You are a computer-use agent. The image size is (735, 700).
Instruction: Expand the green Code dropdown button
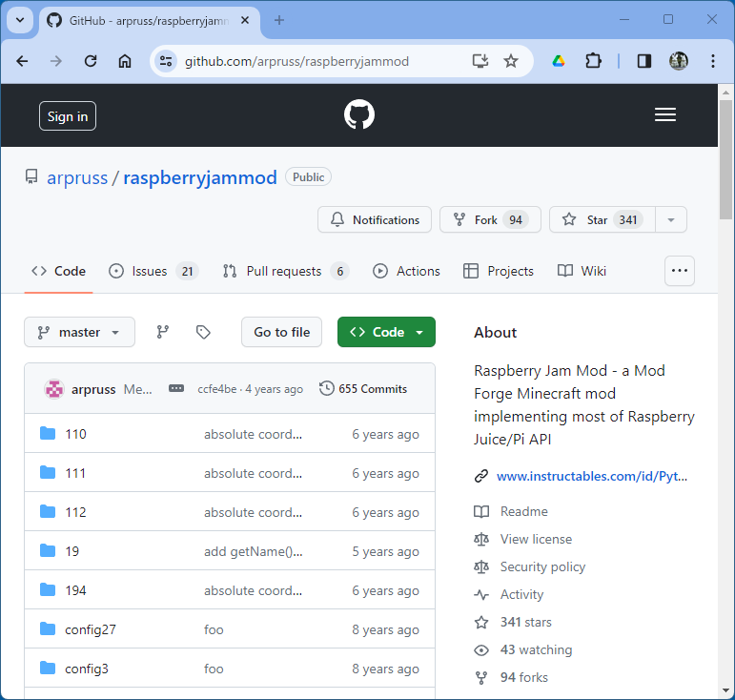coord(386,332)
